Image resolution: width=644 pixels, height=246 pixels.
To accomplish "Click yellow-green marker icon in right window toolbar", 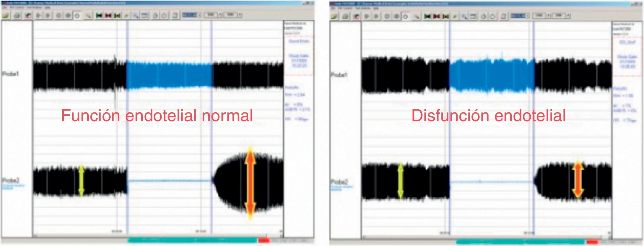I will tap(446, 16).
